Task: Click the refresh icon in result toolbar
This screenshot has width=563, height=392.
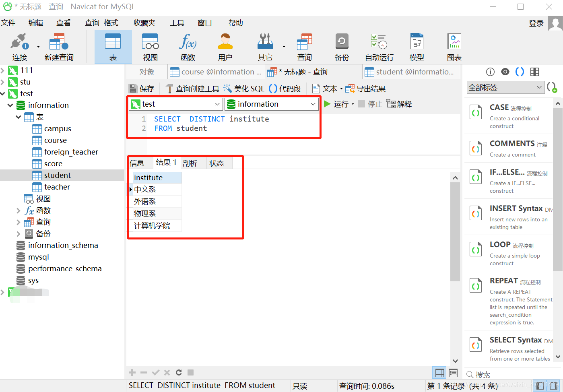Action: pyautogui.click(x=179, y=373)
